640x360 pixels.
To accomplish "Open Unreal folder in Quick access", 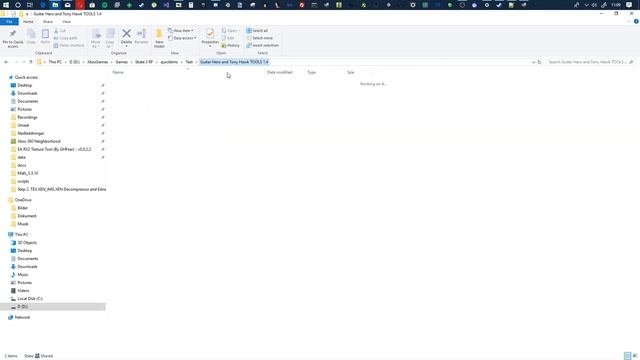I will 23,125.
